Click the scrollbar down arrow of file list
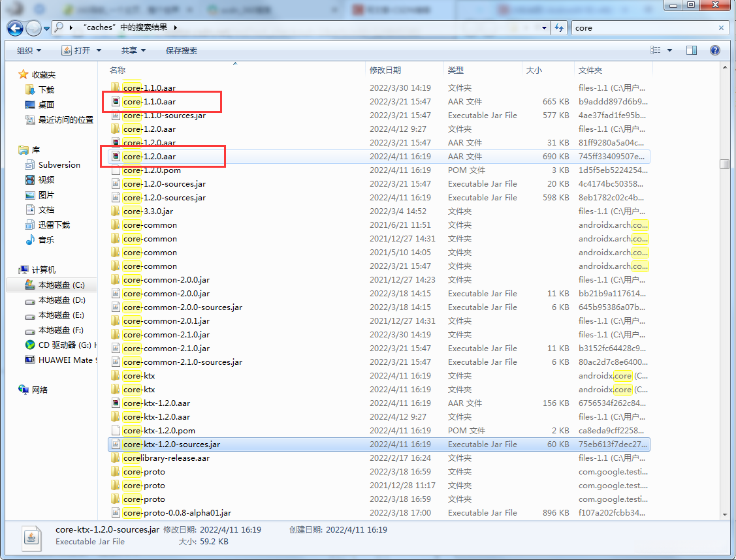 (x=724, y=514)
